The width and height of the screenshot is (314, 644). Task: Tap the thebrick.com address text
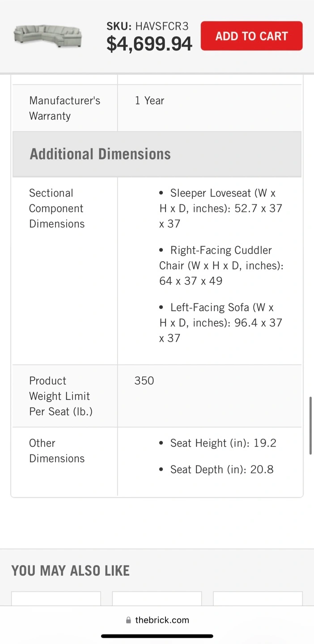tap(162, 620)
